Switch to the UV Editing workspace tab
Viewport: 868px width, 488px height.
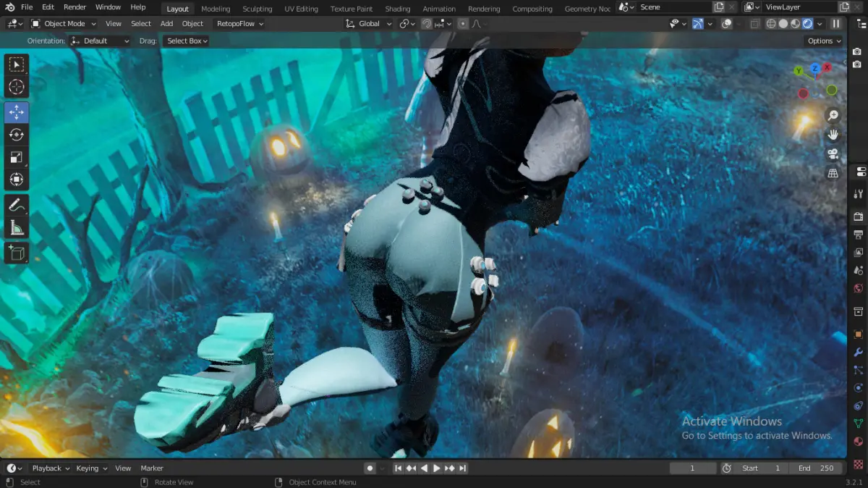tap(301, 9)
